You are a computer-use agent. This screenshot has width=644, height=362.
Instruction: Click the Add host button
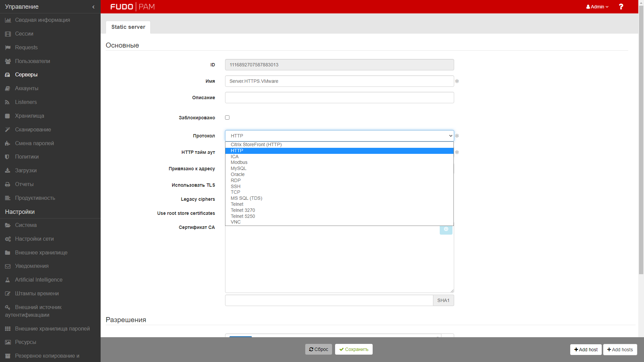pos(586,350)
